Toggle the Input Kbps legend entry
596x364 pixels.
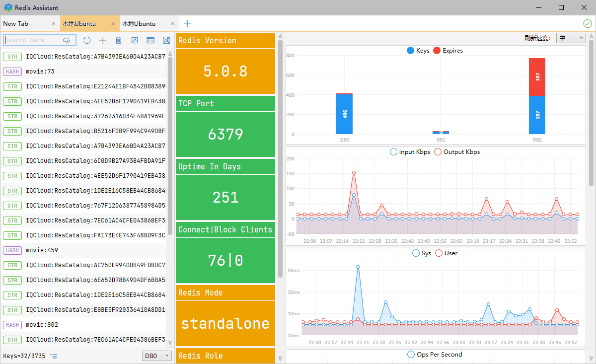(411, 152)
